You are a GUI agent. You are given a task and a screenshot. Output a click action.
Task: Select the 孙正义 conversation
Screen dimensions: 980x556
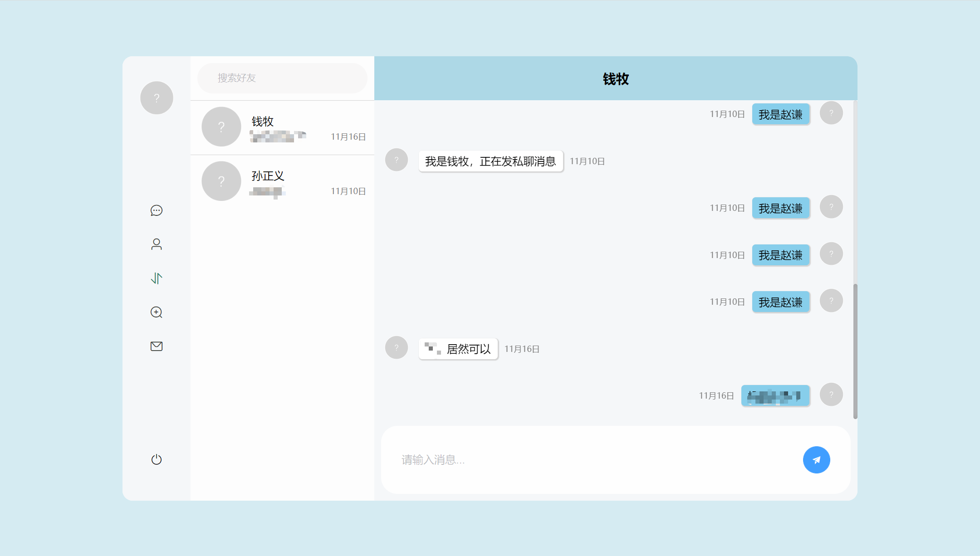(290, 182)
